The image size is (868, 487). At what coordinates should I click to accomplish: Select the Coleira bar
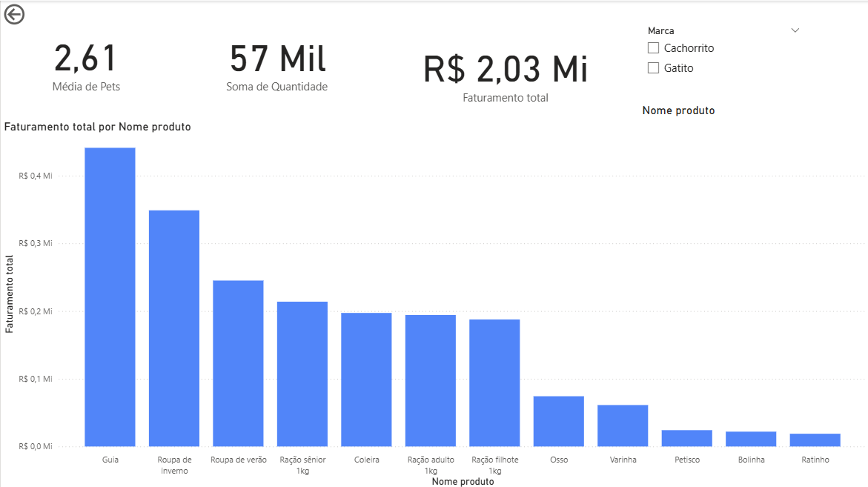coord(366,380)
